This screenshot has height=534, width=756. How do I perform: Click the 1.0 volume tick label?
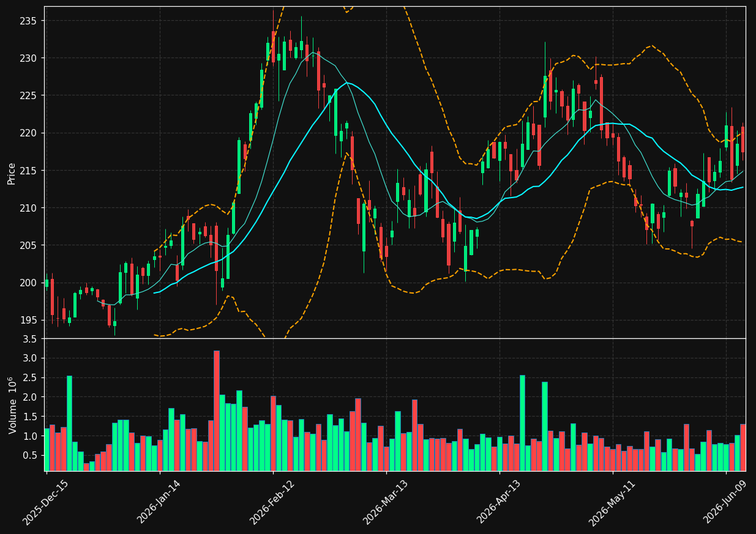(31, 436)
